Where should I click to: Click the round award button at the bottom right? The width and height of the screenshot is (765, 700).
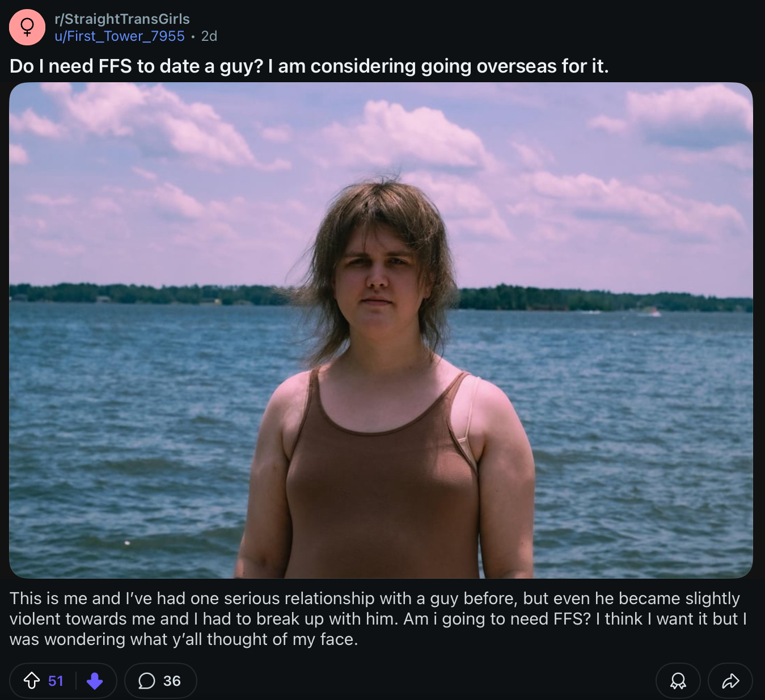[678, 681]
